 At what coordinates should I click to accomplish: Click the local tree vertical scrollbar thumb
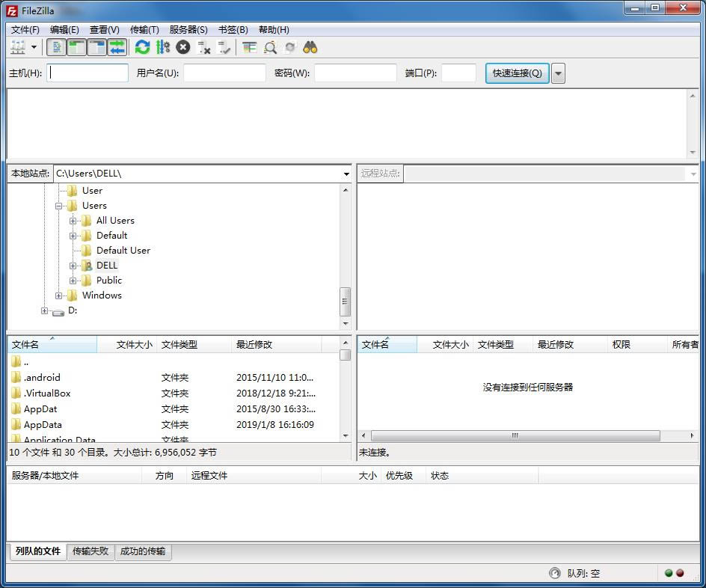click(345, 301)
